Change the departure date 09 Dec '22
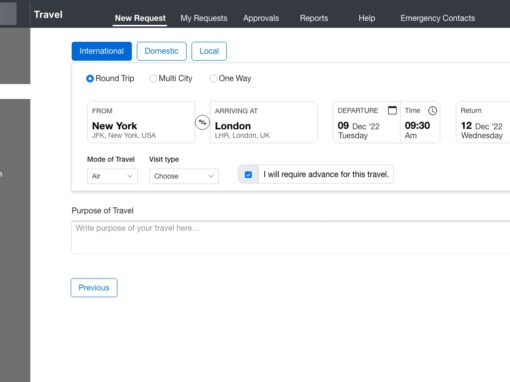510x382 pixels. [x=367, y=122]
